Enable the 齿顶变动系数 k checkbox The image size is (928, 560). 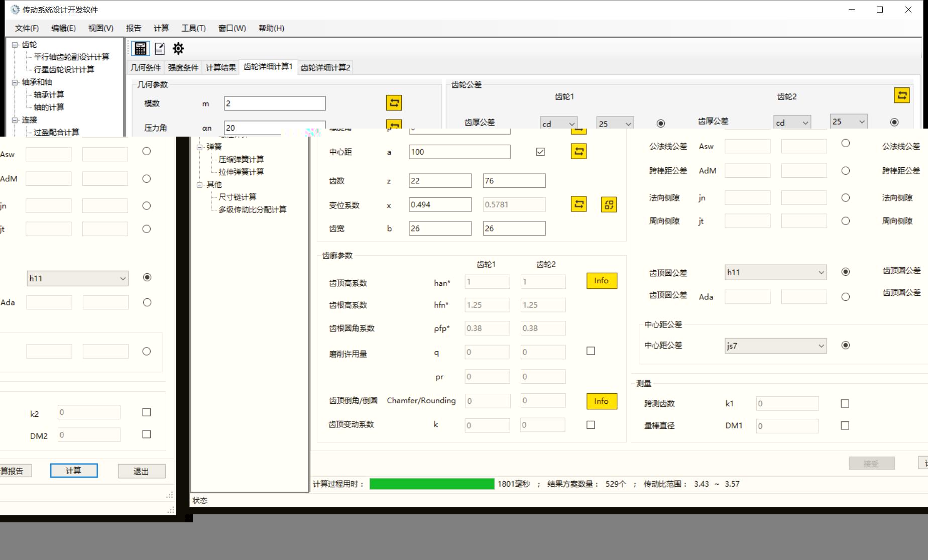591,425
